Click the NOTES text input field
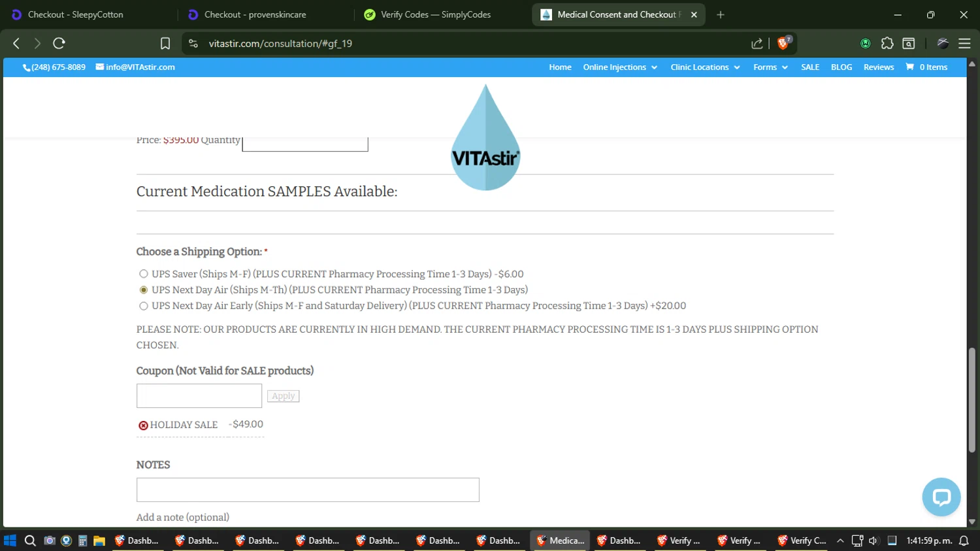 (x=308, y=490)
